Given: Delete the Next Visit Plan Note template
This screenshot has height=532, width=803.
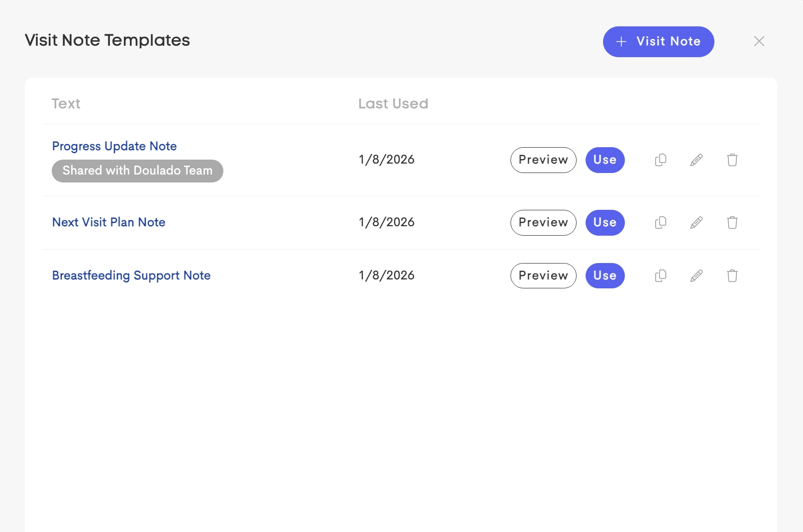Looking at the screenshot, I should tap(732, 223).
